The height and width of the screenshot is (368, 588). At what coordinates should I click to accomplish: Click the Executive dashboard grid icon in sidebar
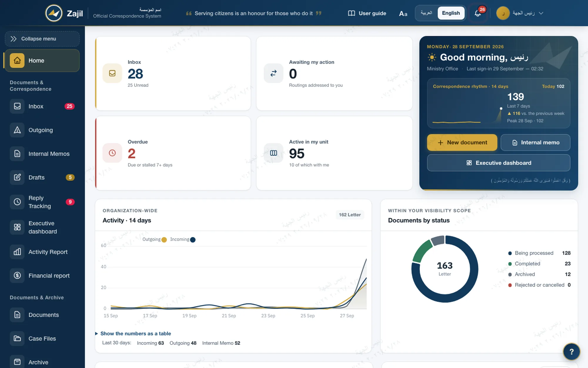click(17, 227)
